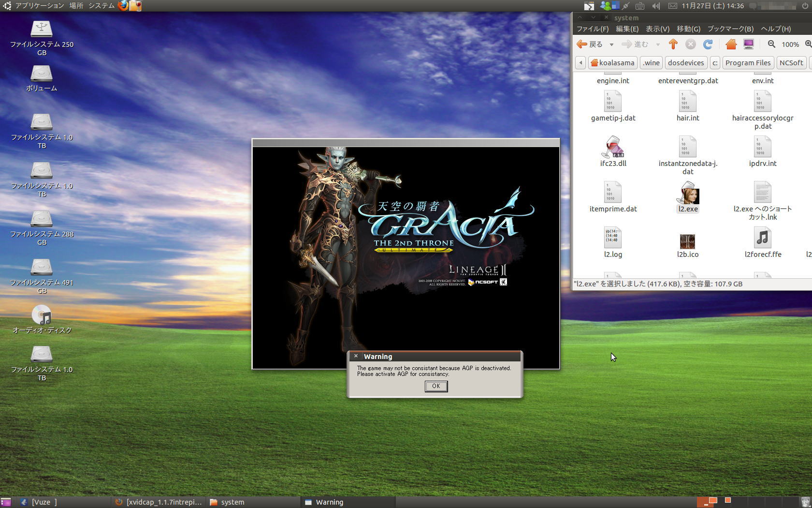Switch to the xvidcap taskbar item
Screen dimensions: 812x508
(x=159, y=502)
